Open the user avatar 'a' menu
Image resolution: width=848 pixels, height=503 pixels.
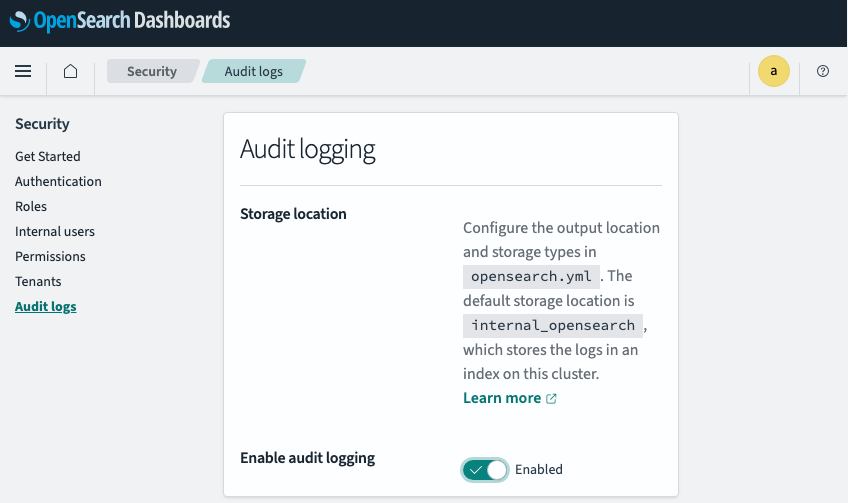[773, 71]
